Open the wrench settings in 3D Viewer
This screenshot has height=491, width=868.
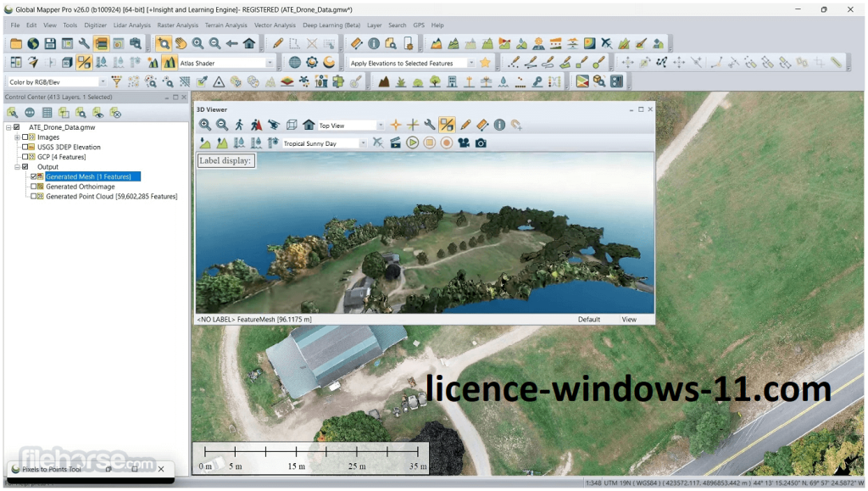(430, 125)
